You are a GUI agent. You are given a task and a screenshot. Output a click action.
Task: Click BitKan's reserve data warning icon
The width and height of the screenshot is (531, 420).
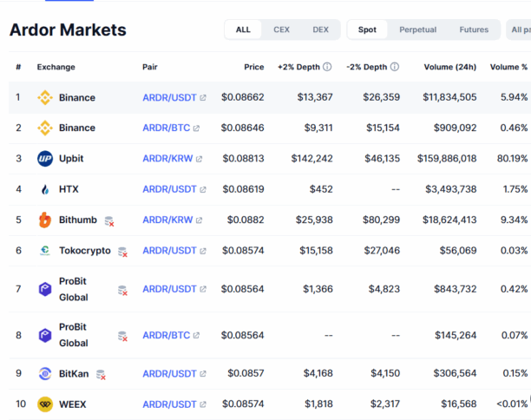point(101,375)
